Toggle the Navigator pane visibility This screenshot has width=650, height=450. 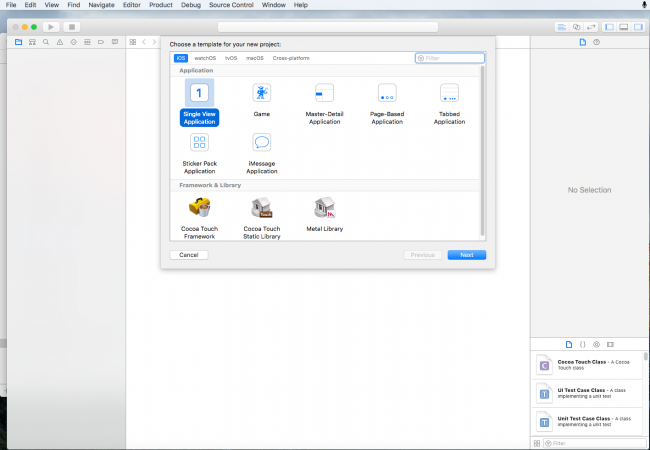coord(609,27)
